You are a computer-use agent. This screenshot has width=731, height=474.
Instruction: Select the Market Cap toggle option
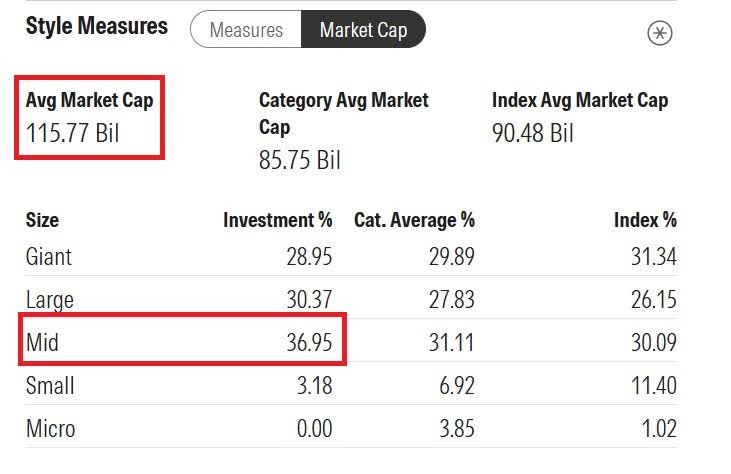363,30
